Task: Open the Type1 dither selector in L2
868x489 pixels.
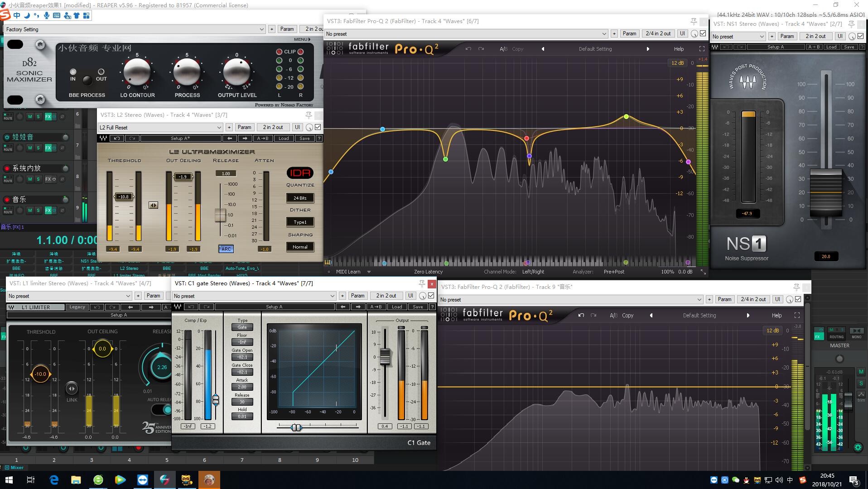Action: pos(300,222)
